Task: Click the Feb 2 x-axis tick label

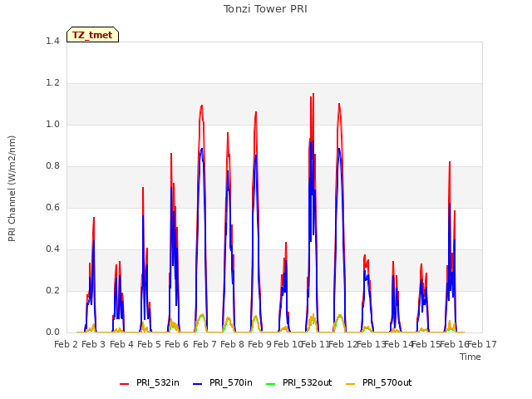Action: pyautogui.click(x=66, y=344)
